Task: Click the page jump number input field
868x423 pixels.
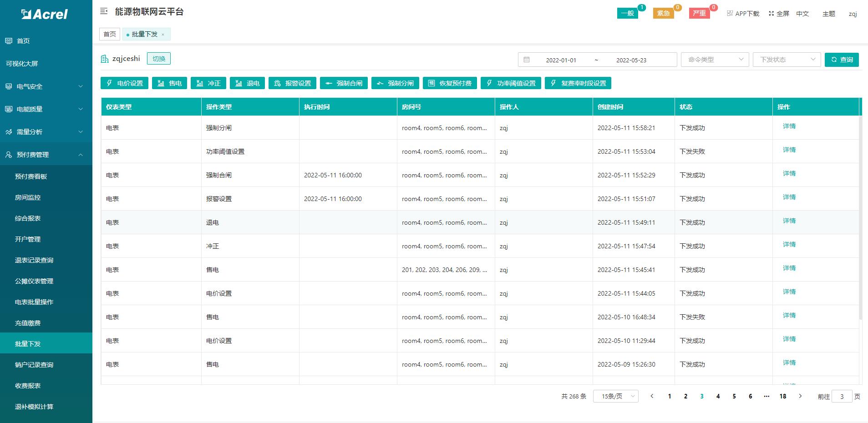Action: pyautogui.click(x=842, y=397)
